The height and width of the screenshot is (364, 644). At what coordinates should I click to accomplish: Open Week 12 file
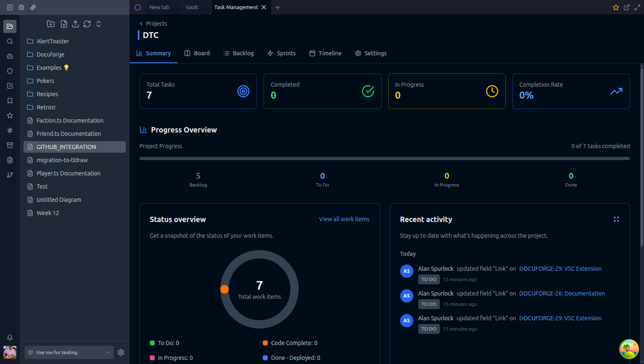pos(75,213)
